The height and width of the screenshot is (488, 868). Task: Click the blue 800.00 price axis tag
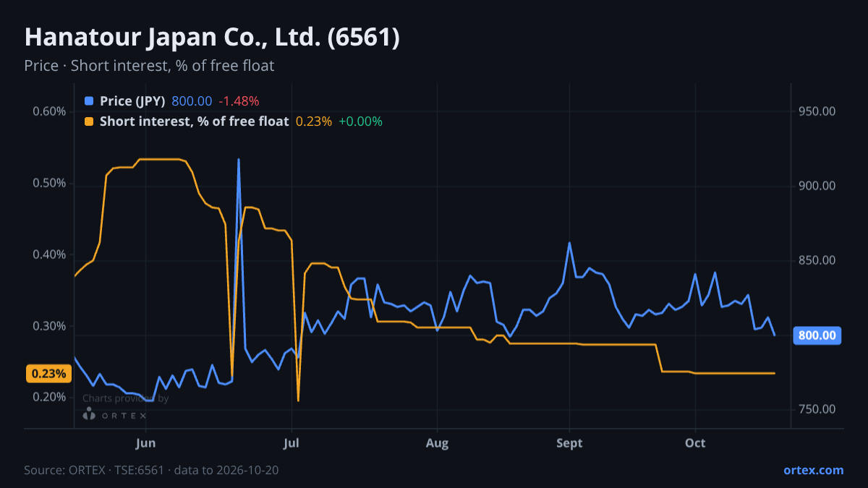(817, 335)
